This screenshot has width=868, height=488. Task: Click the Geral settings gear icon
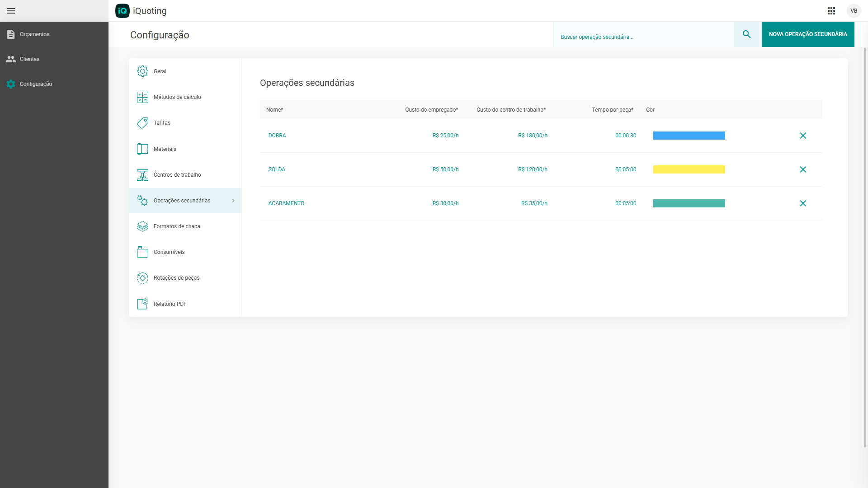[x=142, y=71]
